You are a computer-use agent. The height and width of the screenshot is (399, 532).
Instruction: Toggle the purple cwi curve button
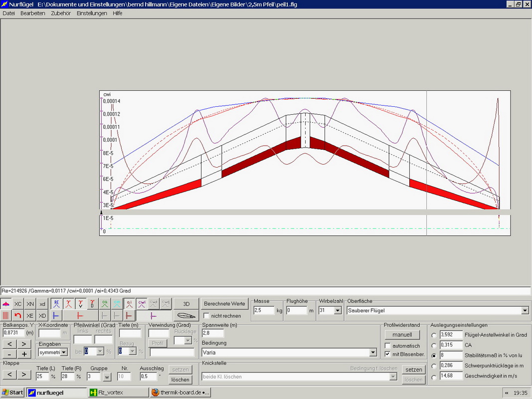click(x=142, y=304)
